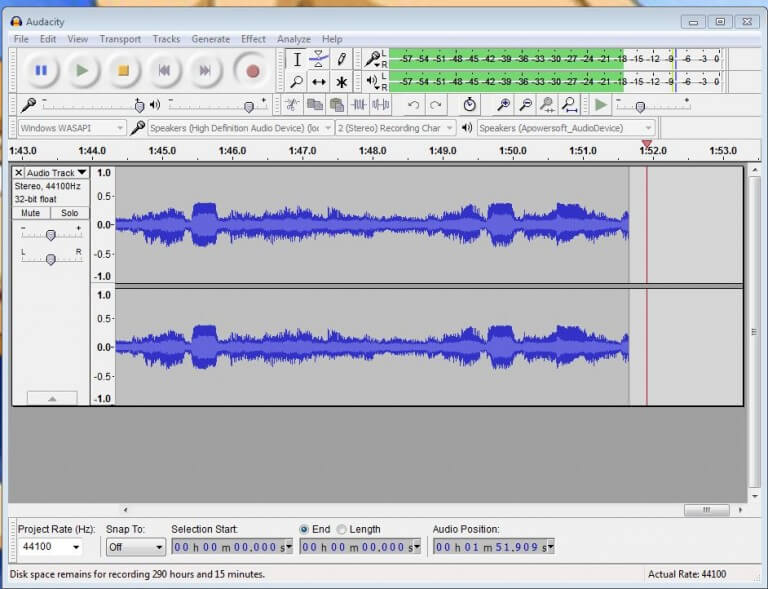Screen dimensions: 768x589
Task: Open the Audio Track name dropdown menu
Action: [56, 173]
